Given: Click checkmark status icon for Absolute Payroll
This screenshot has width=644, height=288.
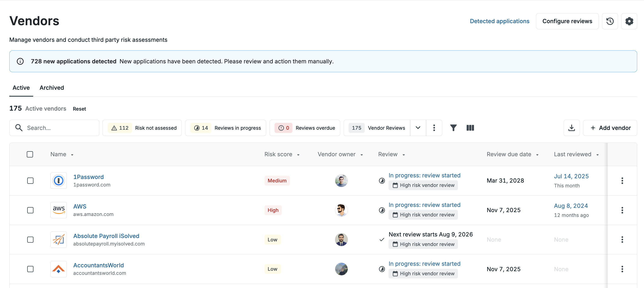Looking at the screenshot, I should [382, 240].
